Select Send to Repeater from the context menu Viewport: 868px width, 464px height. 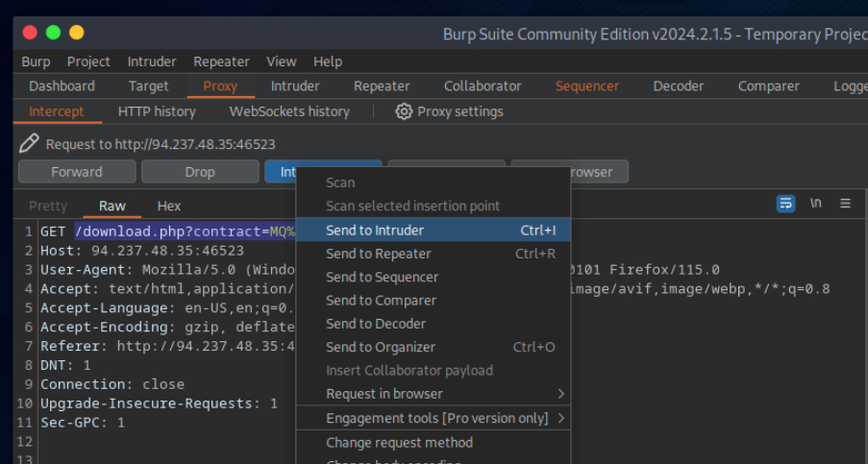[x=378, y=254]
